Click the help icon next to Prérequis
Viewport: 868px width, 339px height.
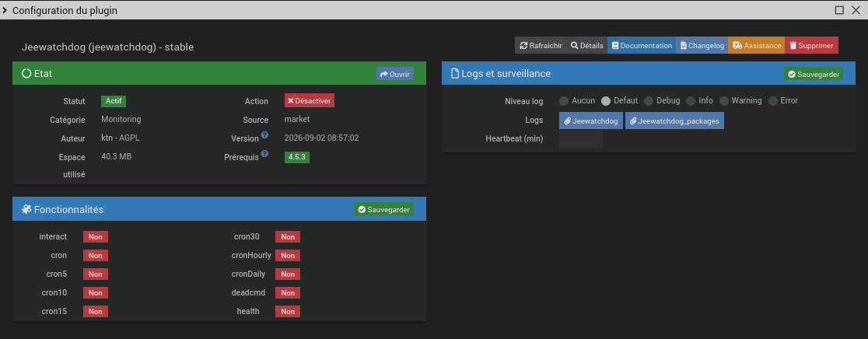point(264,154)
